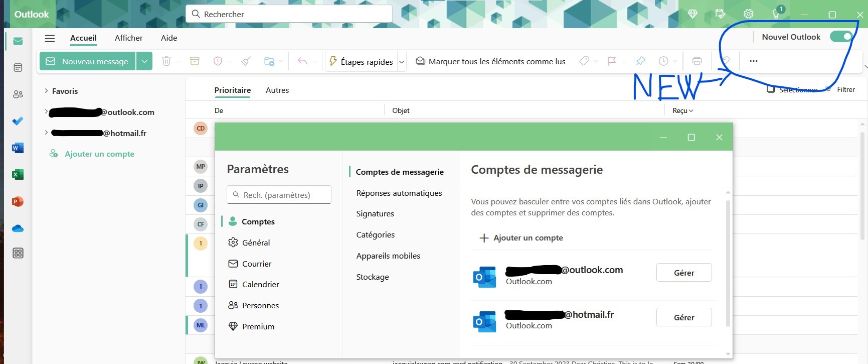
Task: Click the Filtrer button
Action: (841, 89)
